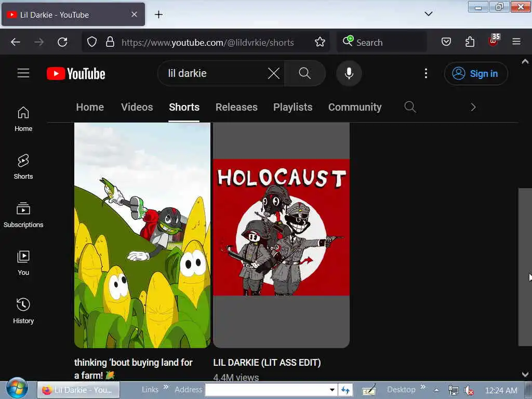Screen dimensions: 532x399
Task: View site security padlock info
Action: [110, 42]
